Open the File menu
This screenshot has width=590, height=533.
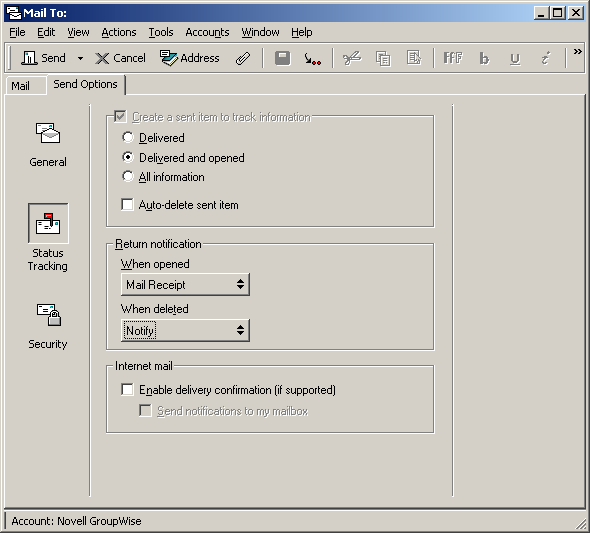click(x=17, y=32)
